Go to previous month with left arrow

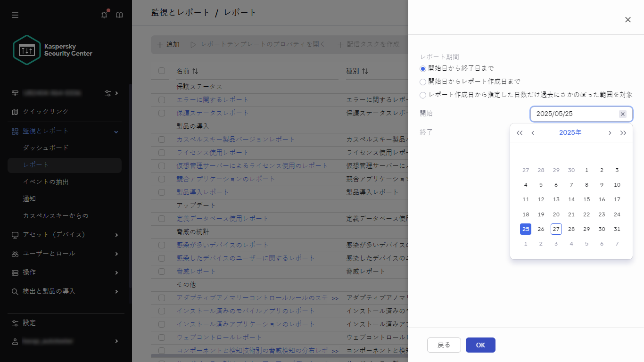533,132
